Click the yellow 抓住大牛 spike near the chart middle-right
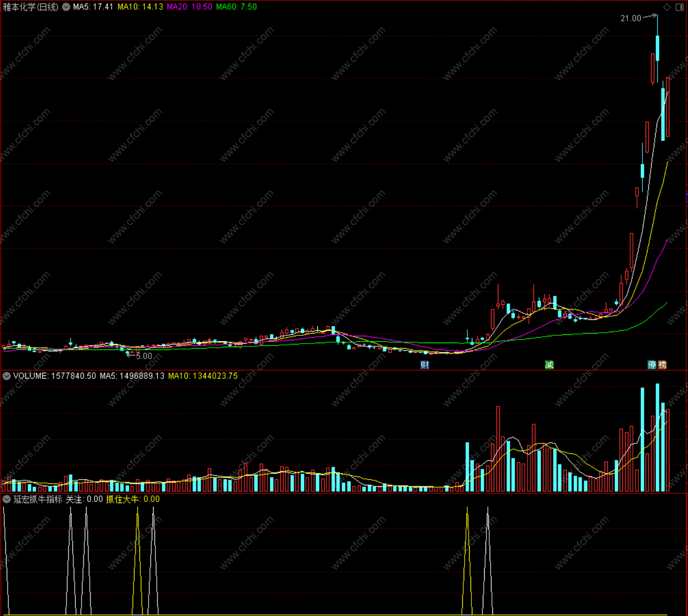Viewport: 688px width, 616px height. (x=467, y=560)
